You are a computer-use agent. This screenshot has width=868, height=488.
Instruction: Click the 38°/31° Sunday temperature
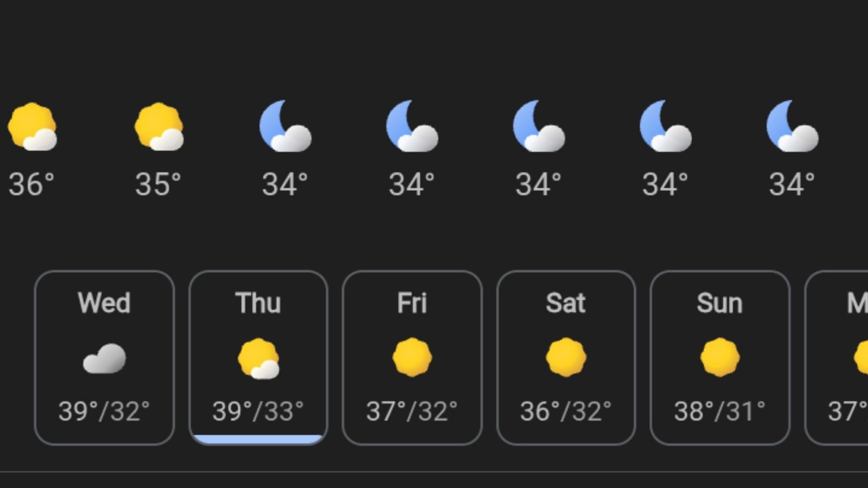(720, 411)
